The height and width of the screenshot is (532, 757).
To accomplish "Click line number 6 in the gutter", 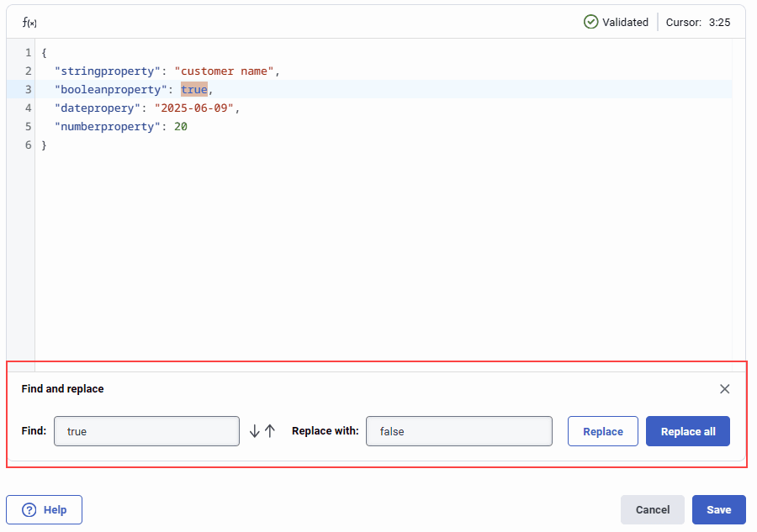I will pos(28,145).
